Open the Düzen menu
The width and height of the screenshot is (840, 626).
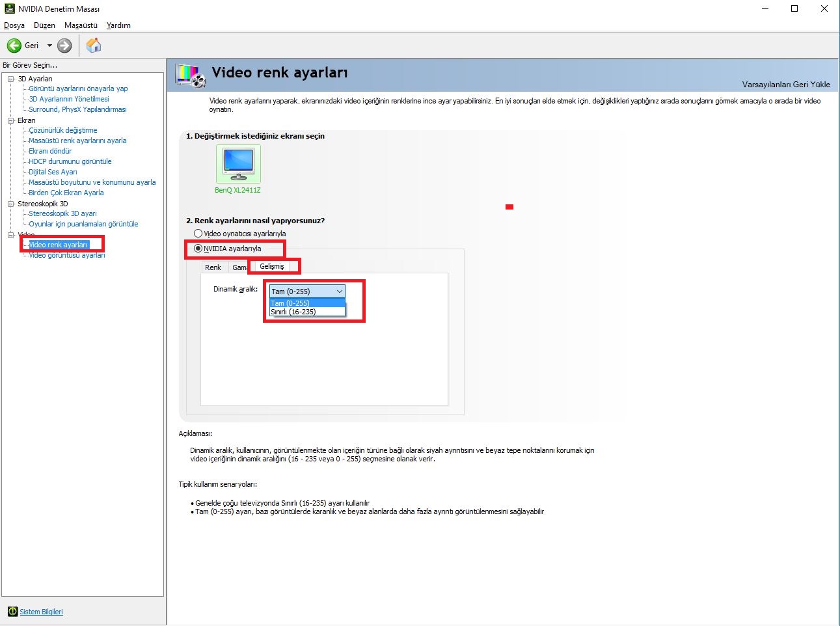pos(44,25)
